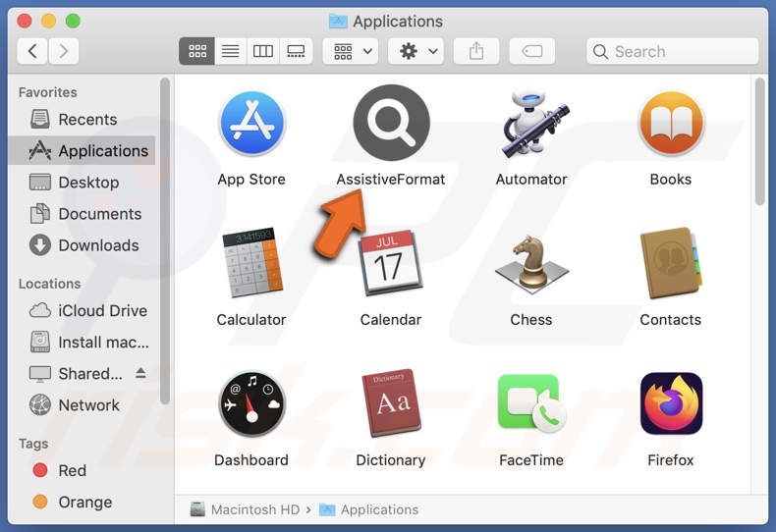Viewport: 776px width, 532px height.
Task: Click Applications in the path bar
Action: pos(368,509)
